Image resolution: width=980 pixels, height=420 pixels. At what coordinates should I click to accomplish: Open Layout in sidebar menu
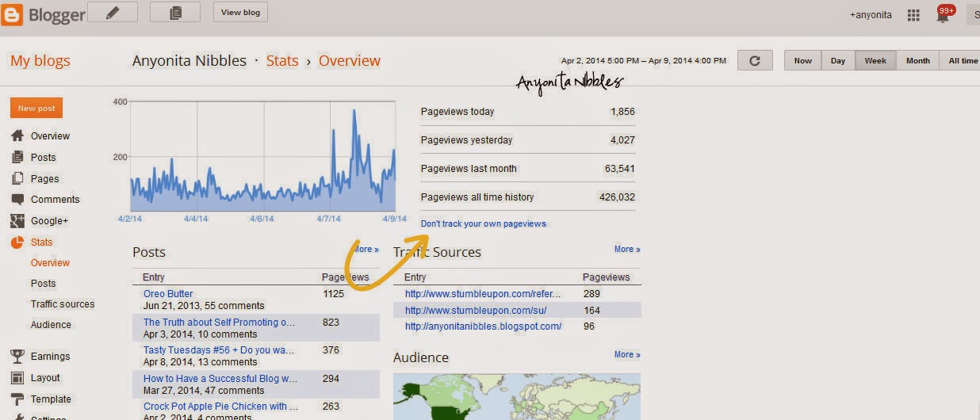pos(45,378)
